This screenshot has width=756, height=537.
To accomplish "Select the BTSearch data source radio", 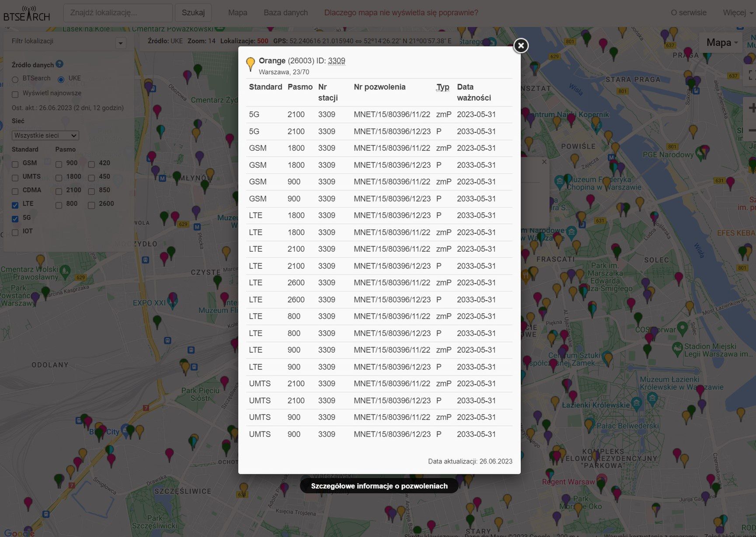I will click(x=15, y=80).
